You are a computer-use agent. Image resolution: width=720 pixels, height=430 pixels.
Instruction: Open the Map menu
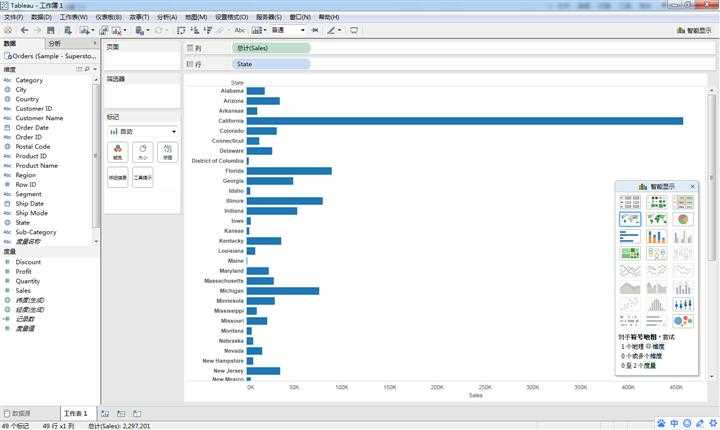[x=196, y=17]
